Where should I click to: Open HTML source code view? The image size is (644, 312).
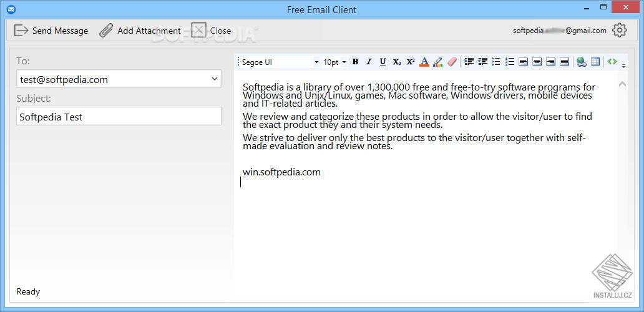[612, 62]
